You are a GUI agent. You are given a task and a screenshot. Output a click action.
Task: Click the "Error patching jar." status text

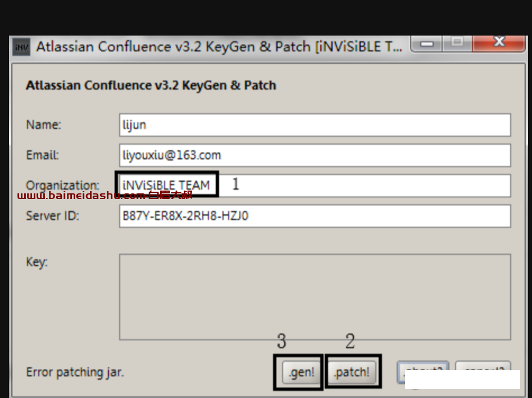click(x=75, y=372)
